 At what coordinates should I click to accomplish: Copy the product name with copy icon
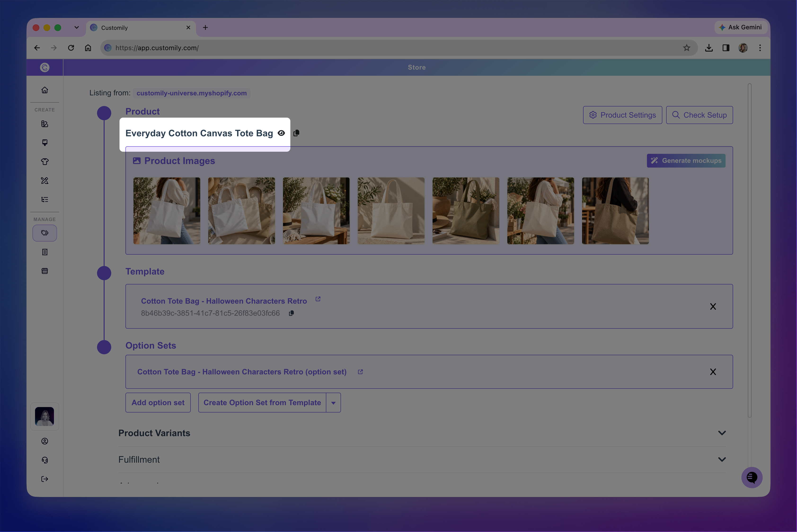pyautogui.click(x=296, y=133)
